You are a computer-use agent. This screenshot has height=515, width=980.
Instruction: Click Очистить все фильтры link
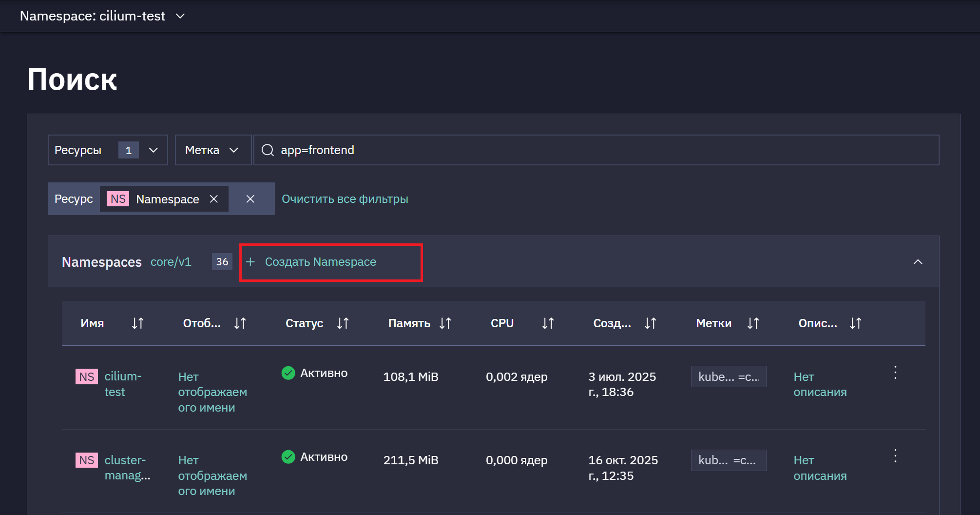click(x=345, y=199)
